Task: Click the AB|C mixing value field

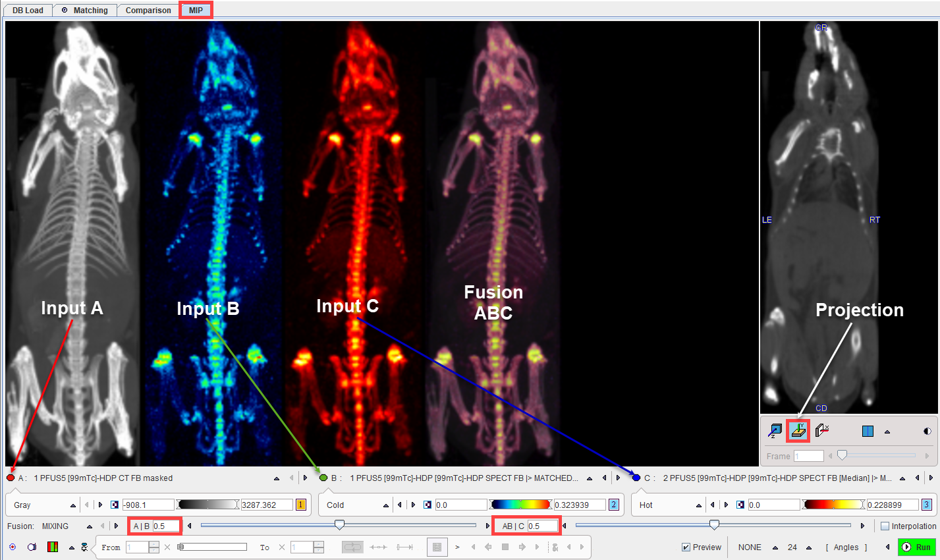Action: pos(543,526)
